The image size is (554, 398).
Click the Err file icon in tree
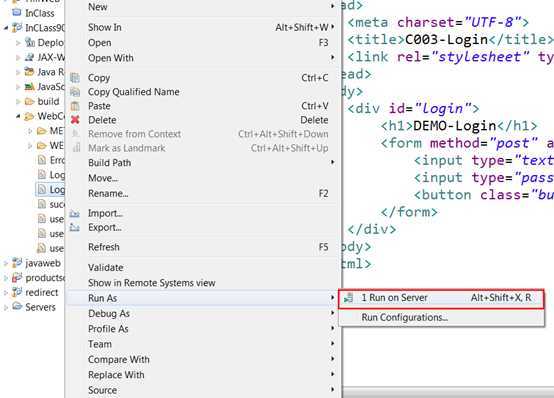42,160
